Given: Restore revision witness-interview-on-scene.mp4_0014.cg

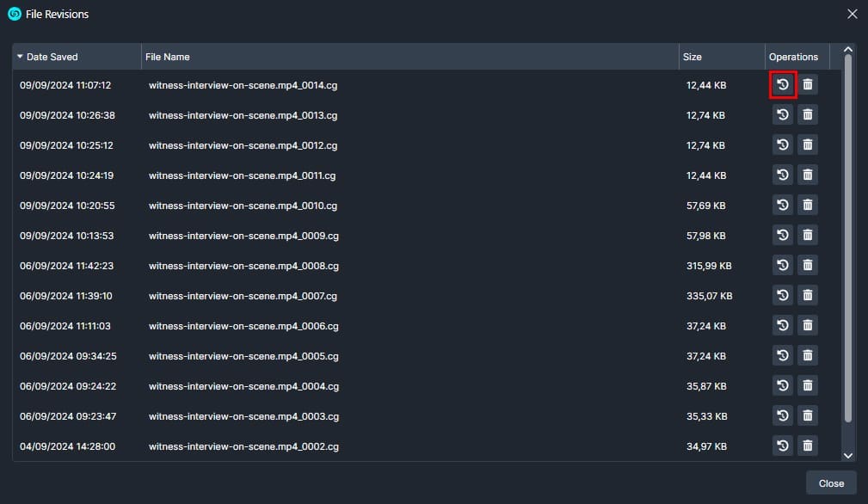Looking at the screenshot, I should coord(782,84).
